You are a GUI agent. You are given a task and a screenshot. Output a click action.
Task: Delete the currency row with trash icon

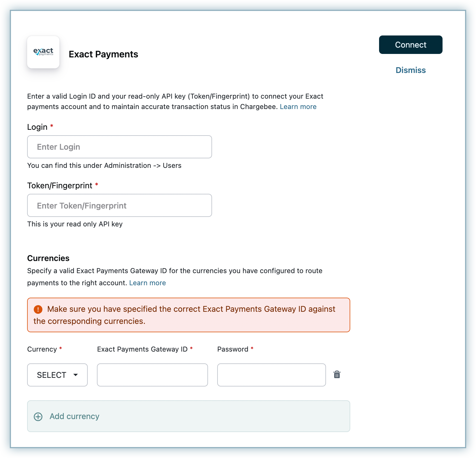coord(337,375)
